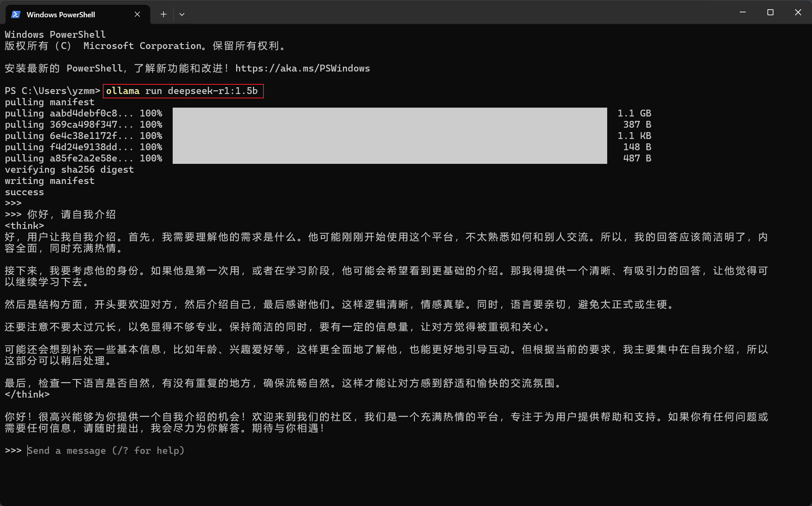This screenshot has width=812, height=506.
Task: Click the '1.1 GB' size value
Action: tap(635, 113)
